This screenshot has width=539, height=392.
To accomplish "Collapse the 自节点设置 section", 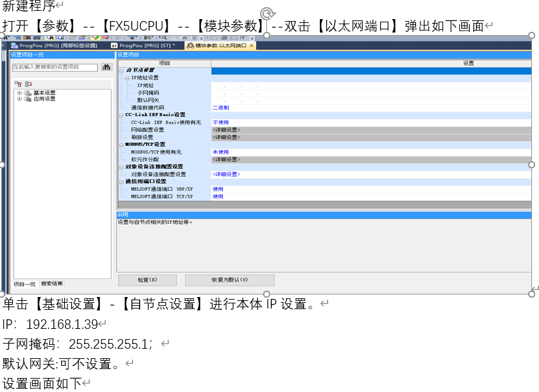I will [x=120, y=70].
